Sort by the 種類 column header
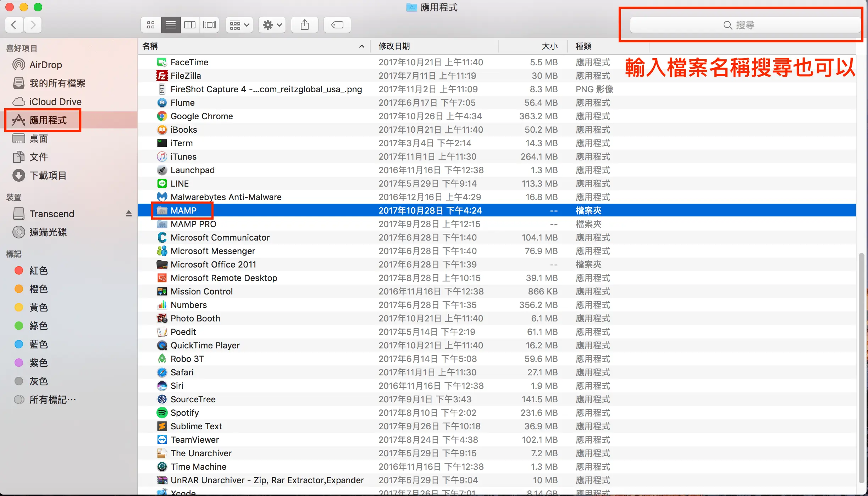 (609, 46)
